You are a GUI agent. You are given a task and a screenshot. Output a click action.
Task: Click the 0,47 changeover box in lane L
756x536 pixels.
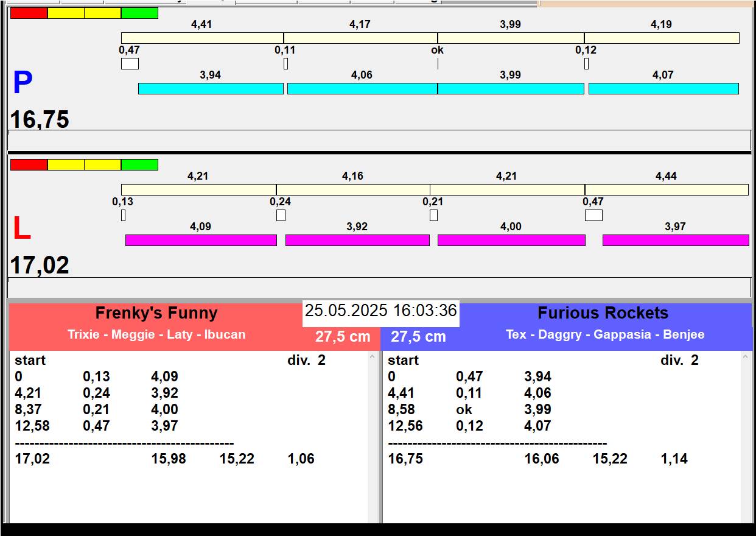[x=593, y=215]
